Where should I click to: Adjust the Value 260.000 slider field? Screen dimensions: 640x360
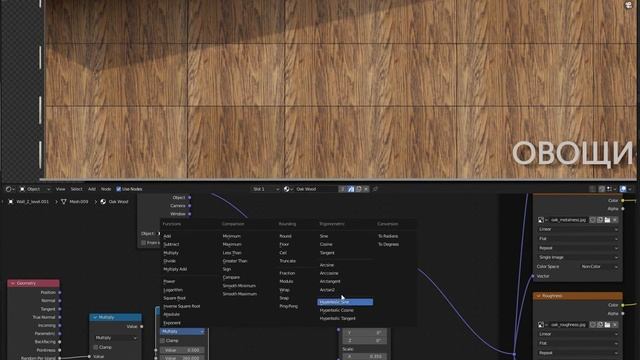pos(182,358)
